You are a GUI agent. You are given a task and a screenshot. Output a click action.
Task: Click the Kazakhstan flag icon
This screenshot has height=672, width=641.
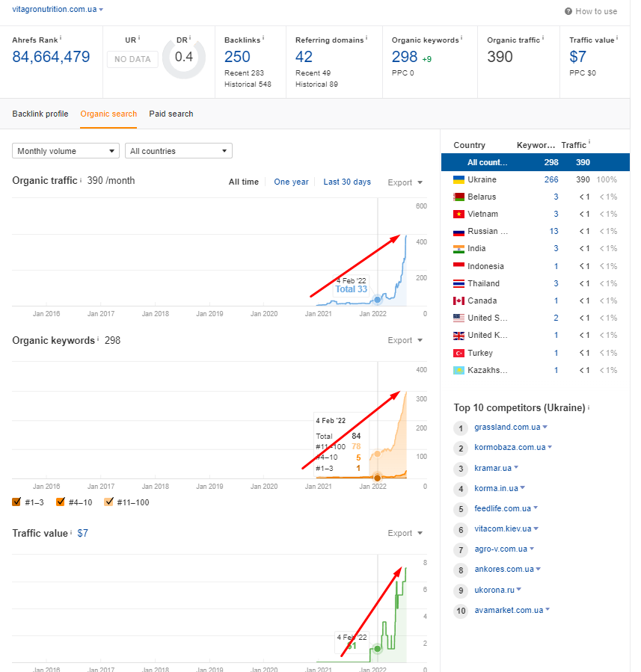(458, 370)
